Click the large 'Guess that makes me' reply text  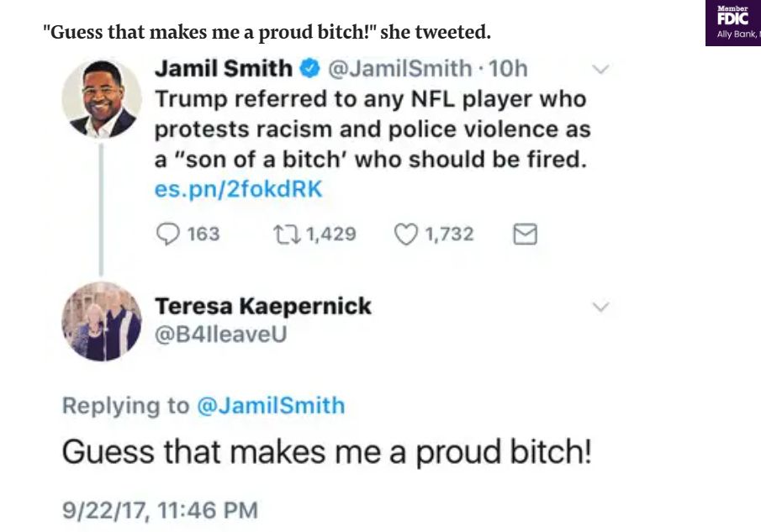(327, 454)
